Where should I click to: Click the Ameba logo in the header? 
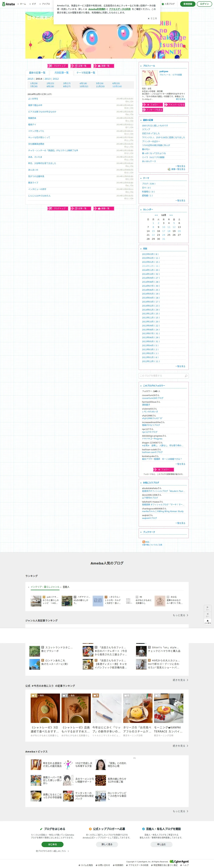(8, 4)
